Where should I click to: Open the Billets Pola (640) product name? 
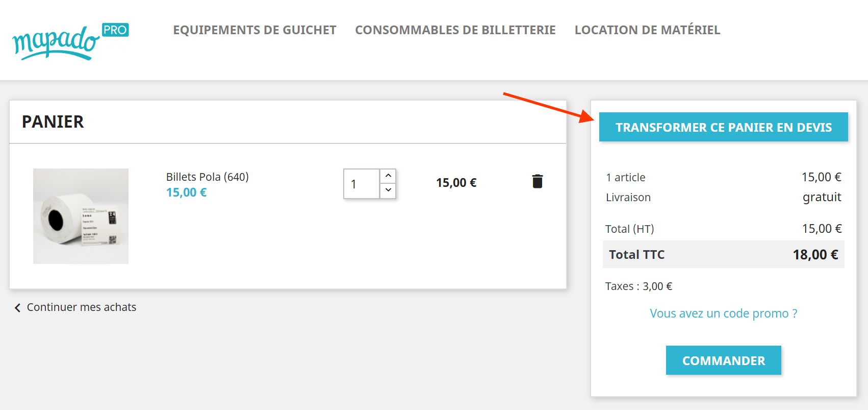[207, 177]
